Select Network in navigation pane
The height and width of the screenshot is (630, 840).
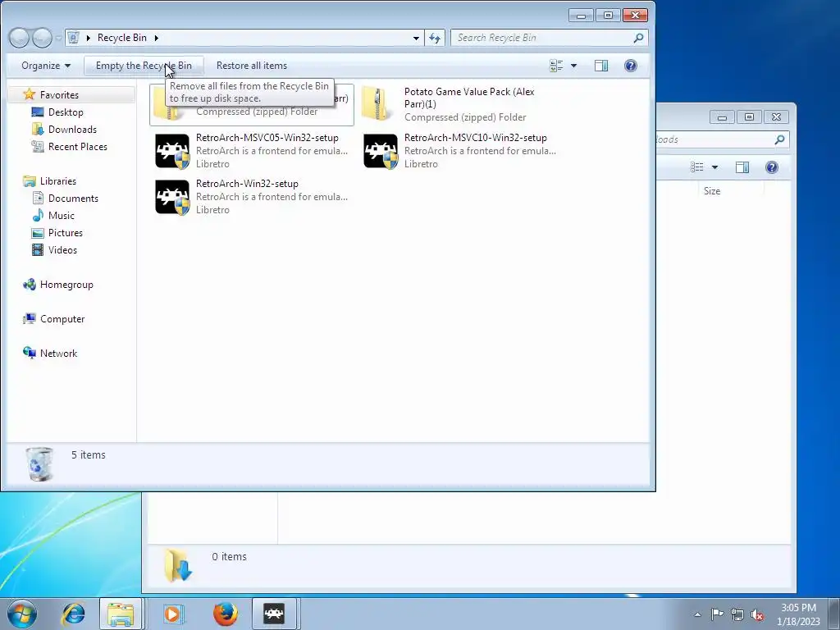tap(58, 353)
